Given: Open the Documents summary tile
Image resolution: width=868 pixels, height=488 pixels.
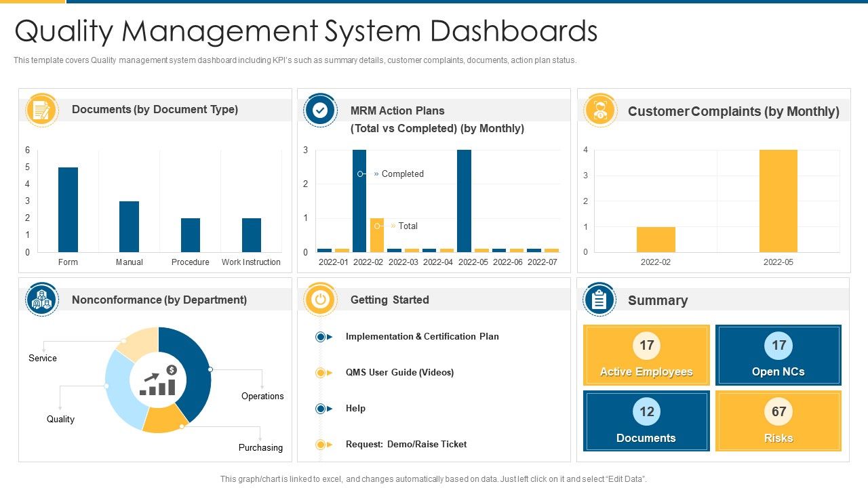Looking at the screenshot, I should point(646,421).
